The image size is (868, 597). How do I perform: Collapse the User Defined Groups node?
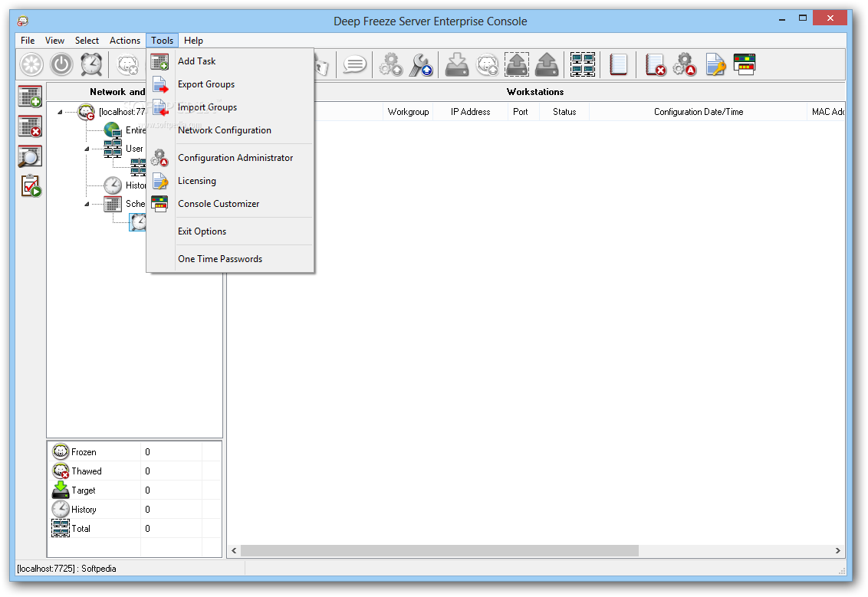click(x=87, y=149)
